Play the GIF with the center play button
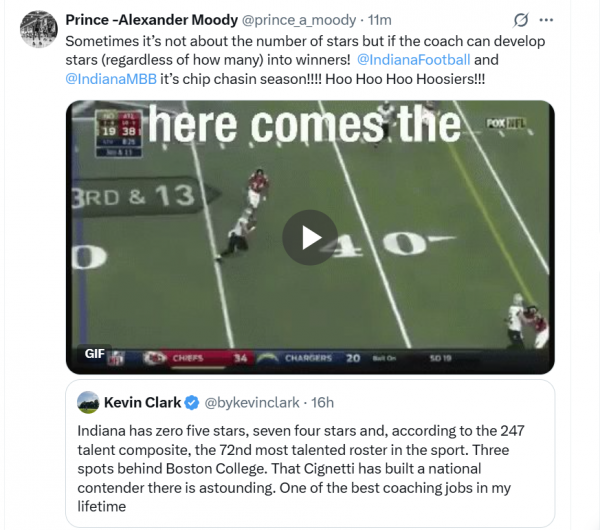 pos(307,236)
